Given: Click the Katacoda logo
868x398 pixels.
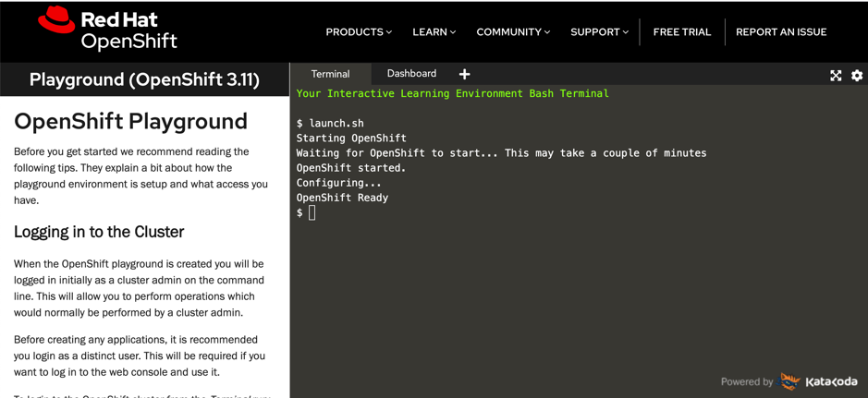Looking at the screenshot, I should coord(817,381).
